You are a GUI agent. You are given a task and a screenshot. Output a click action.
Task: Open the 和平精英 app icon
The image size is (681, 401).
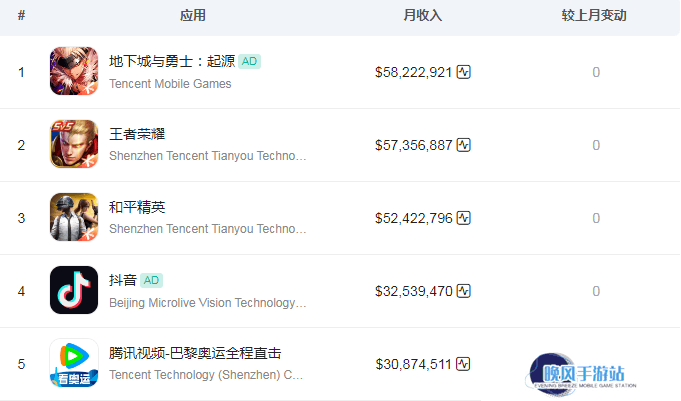(x=74, y=217)
